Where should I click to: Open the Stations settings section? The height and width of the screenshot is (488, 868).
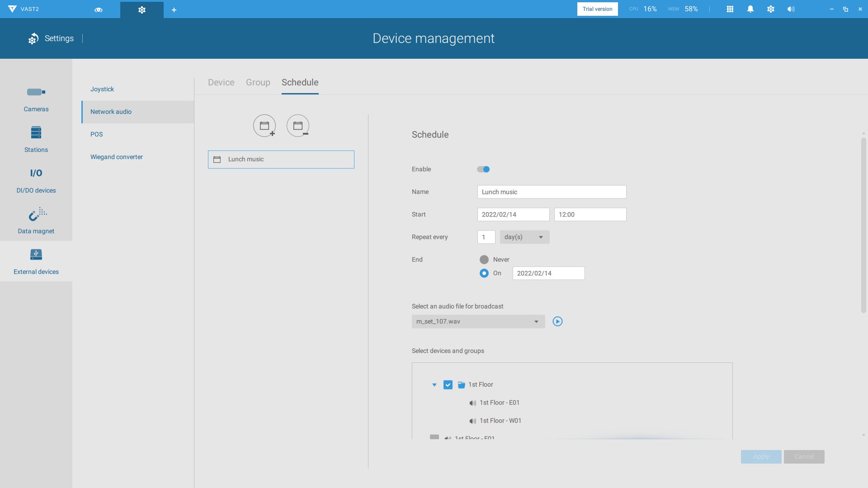pos(36,140)
